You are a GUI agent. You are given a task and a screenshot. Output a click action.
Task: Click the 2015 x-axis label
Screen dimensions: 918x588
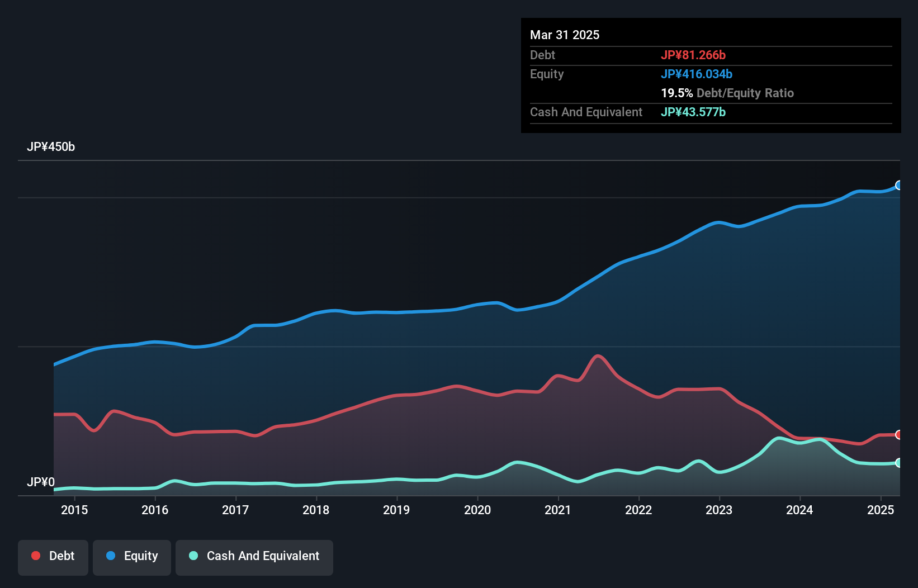(x=74, y=510)
